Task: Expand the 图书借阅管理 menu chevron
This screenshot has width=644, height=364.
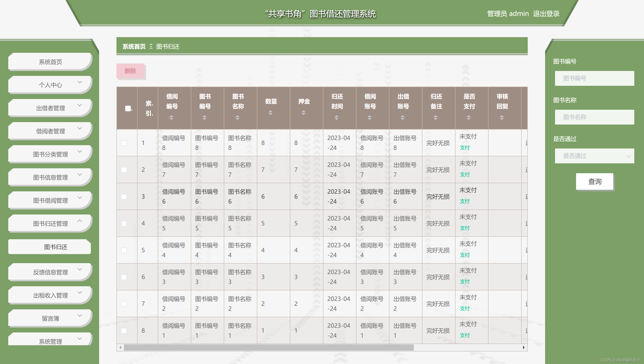Action: 80,198
